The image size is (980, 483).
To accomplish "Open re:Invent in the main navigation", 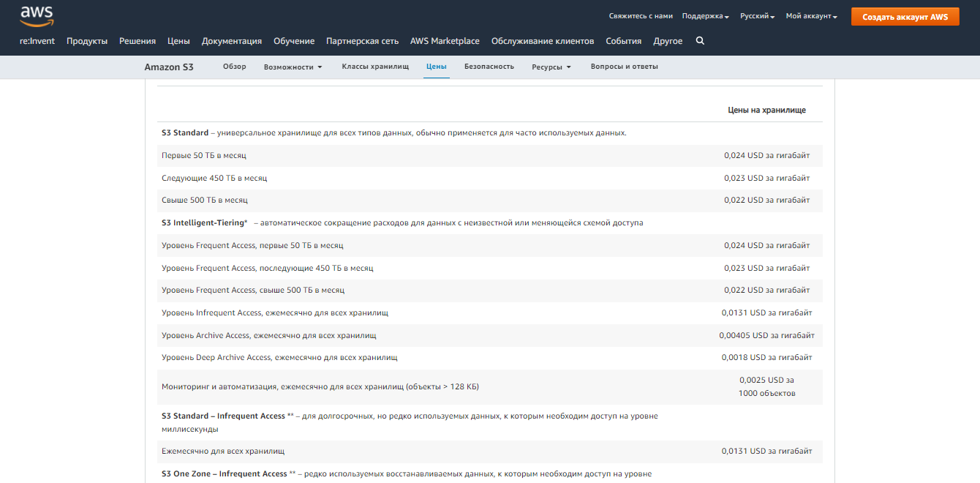I will pos(37,41).
